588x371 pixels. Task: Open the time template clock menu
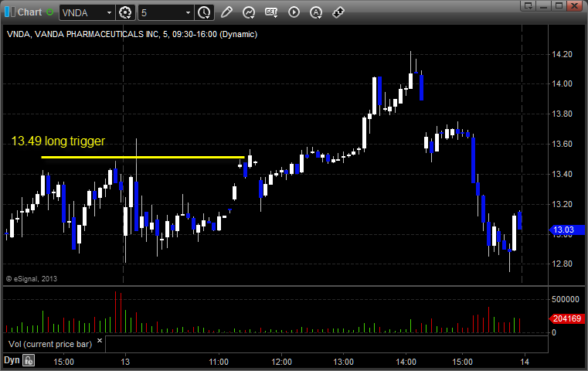click(x=205, y=13)
